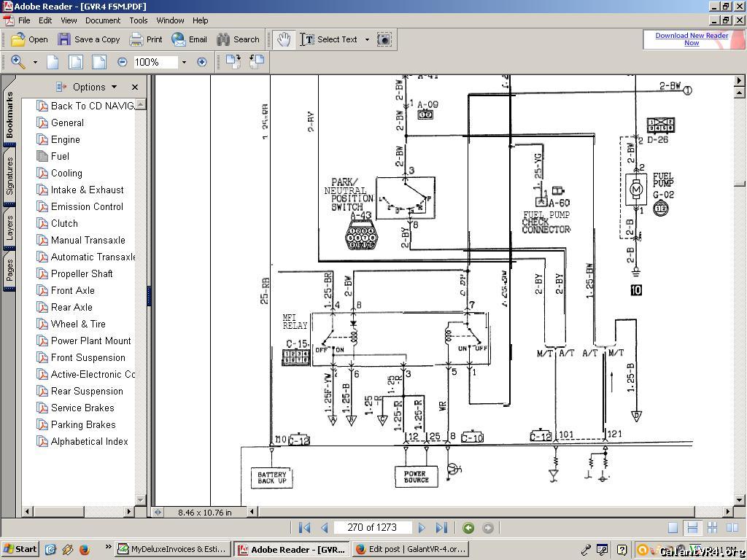Go to previous view with green arrow
747x560 pixels.
[468, 528]
